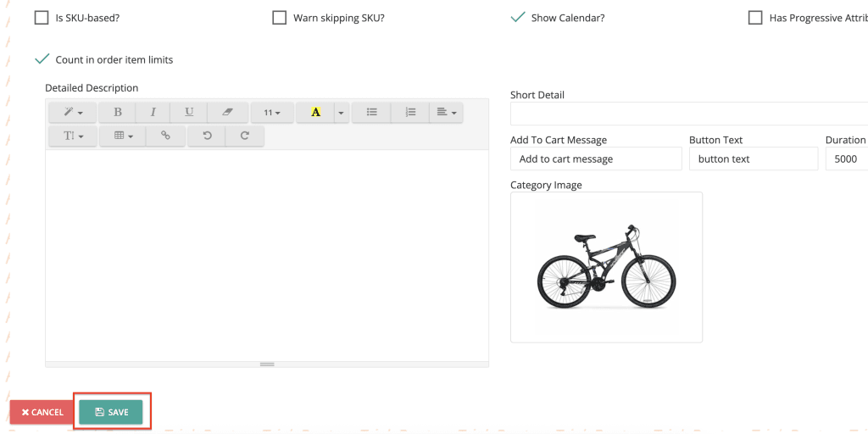This screenshot has height=434, width=868.
Task: Uncheck the 'Show Calendar?' option
Action: (x=518, y=18)
